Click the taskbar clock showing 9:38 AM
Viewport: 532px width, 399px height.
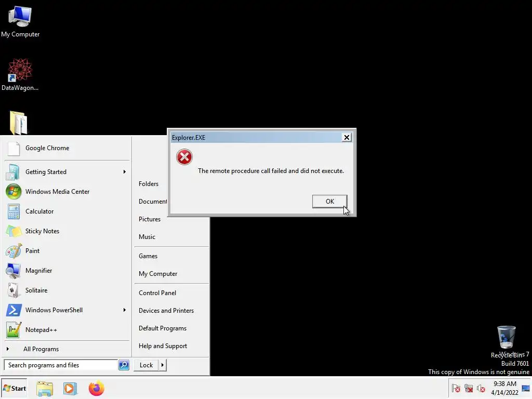[504, 388]
